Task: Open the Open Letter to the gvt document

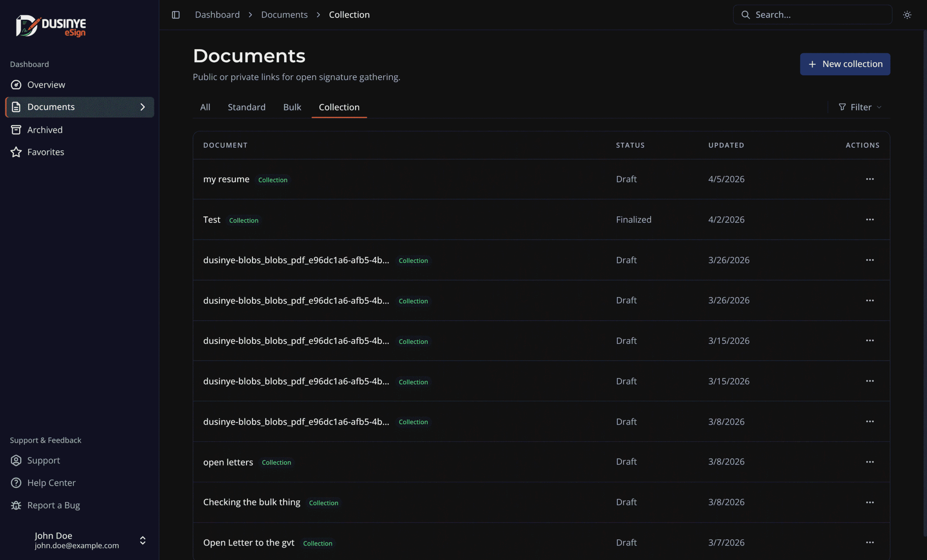Action: [x=249, y=543]
